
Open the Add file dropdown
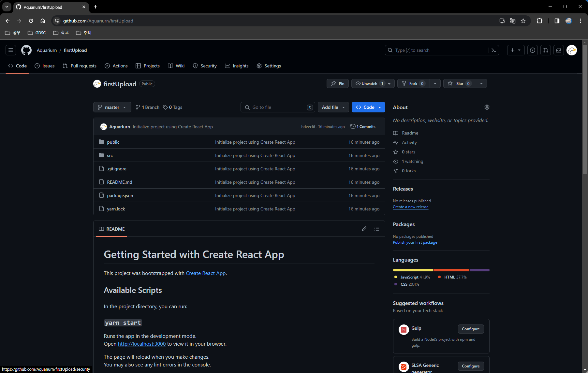[x=333, y=107]
